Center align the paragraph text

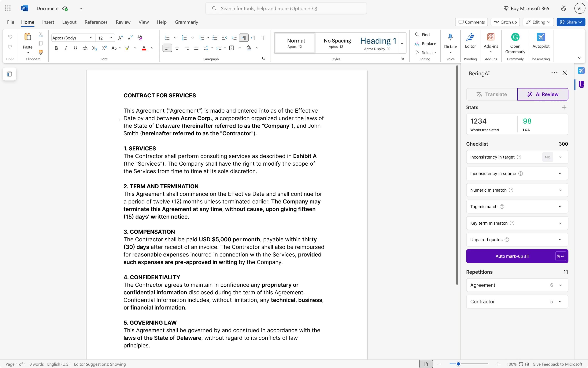[177, 48]
